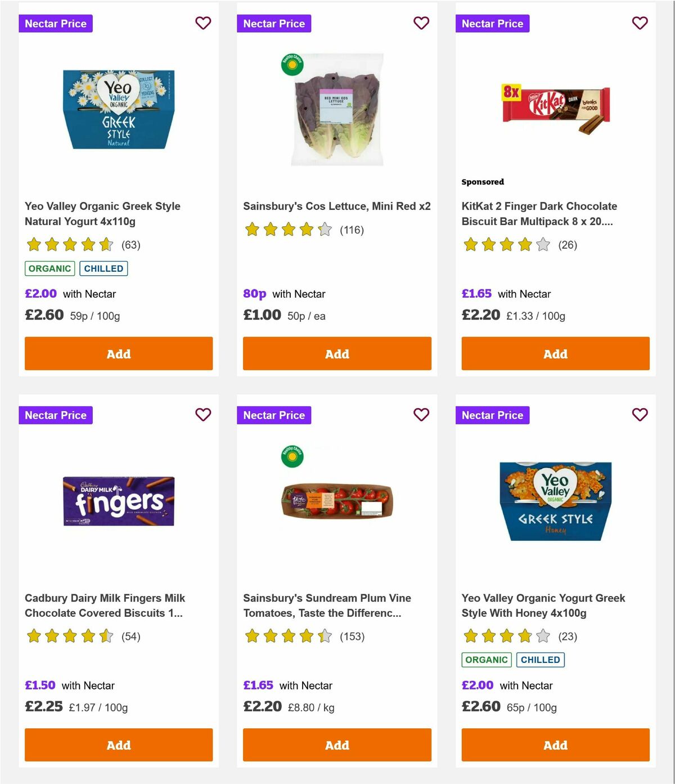675x784 pixels.
Task: Add the Cadbury Fingers to basket
Action: pos(118,745)
